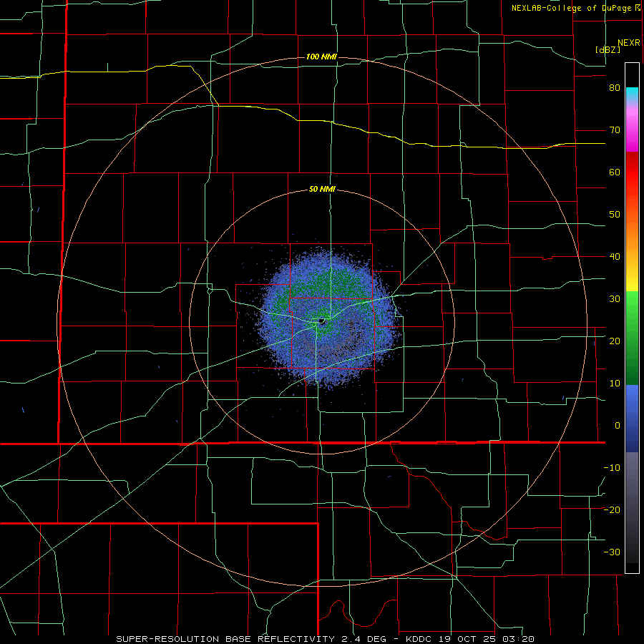644x644 pixels.
Task: Click the 'NEXLAB-College of DuPage' credit text
Action: (572, 8)
